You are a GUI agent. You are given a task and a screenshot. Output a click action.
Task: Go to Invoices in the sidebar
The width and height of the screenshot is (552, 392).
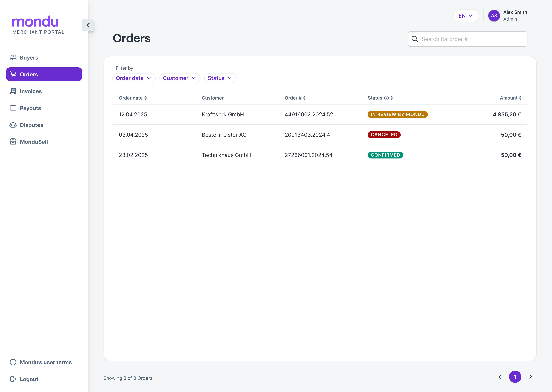pyautogui.click(x=31, y=91)
